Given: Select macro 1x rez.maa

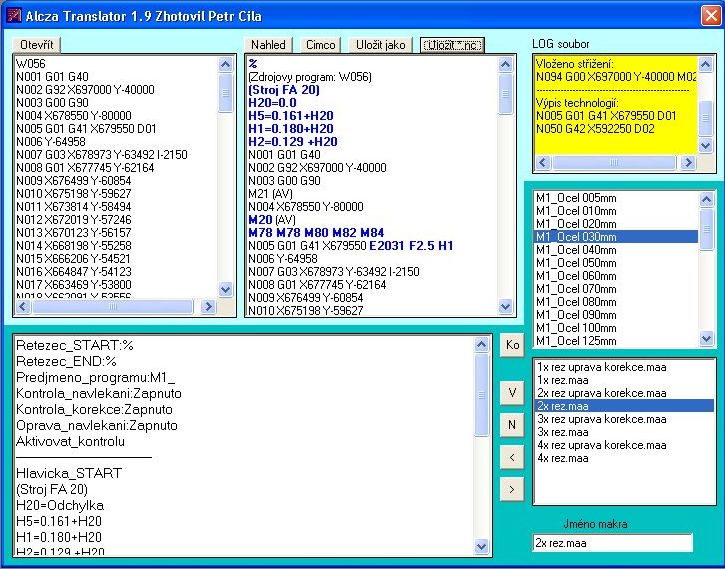Looking at the screenshot, I should (624, 380).
